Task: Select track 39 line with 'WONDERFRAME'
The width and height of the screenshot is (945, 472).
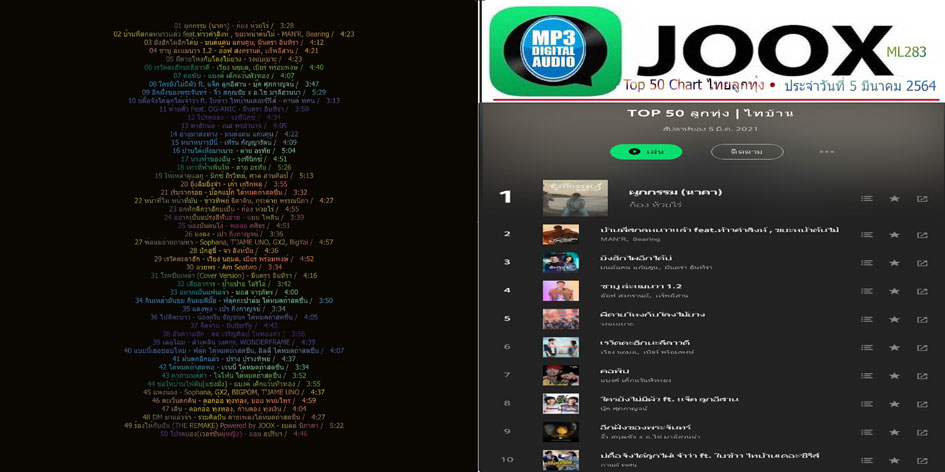Action: click(234, 342)
